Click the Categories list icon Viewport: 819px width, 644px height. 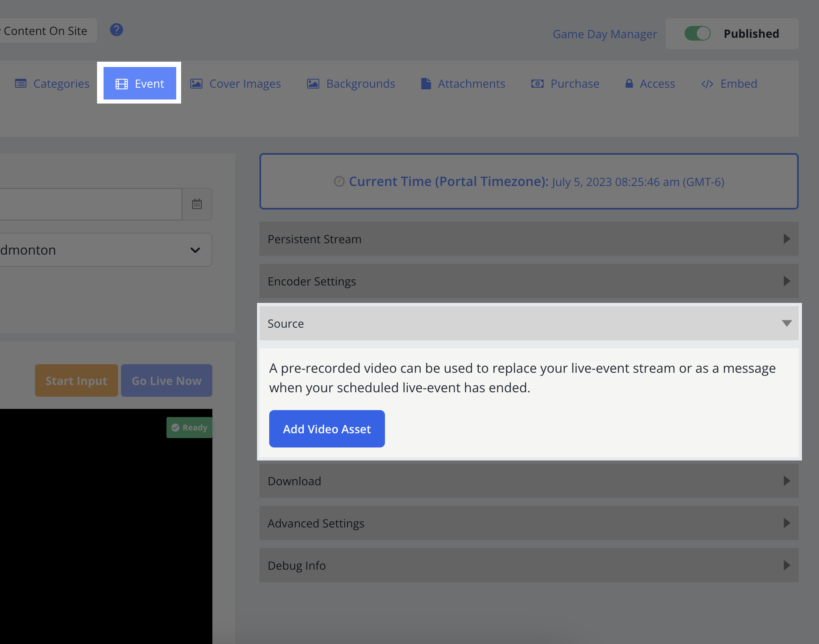coord(21,84)
